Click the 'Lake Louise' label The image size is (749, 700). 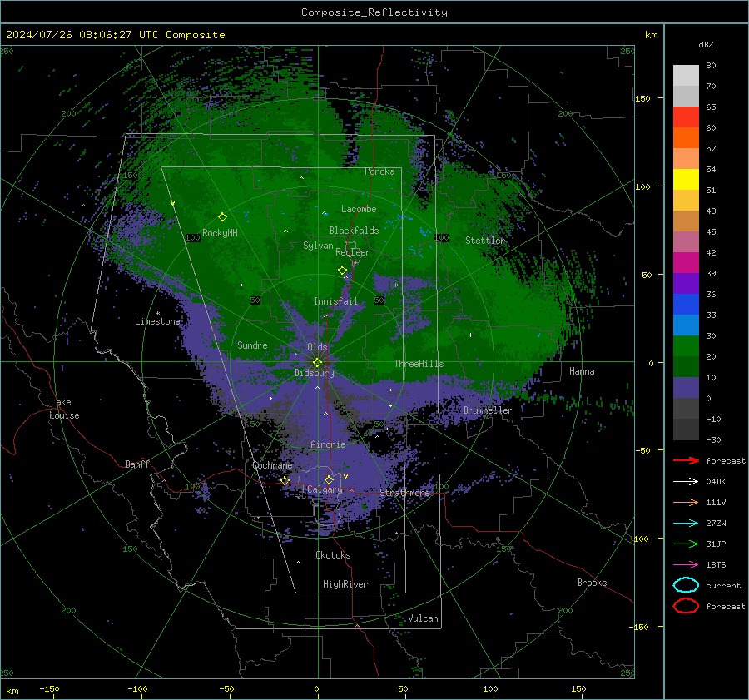(64, 409)
